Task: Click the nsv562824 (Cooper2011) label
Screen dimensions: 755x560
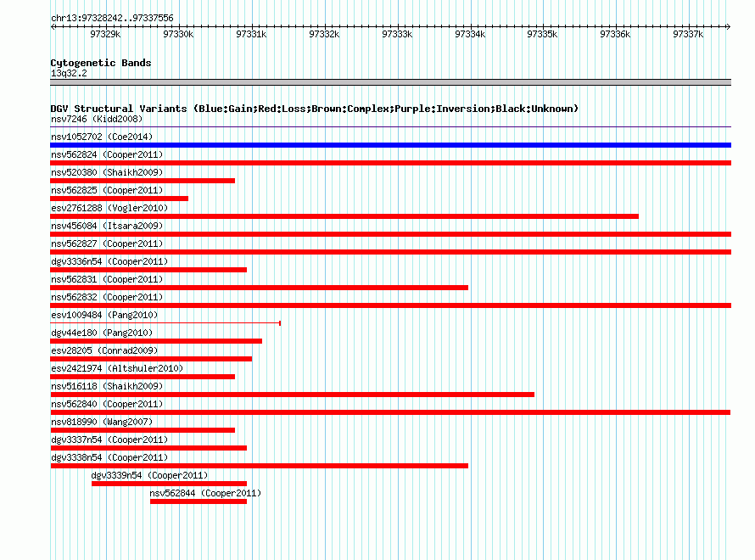Action: click(x=107, y=154)
